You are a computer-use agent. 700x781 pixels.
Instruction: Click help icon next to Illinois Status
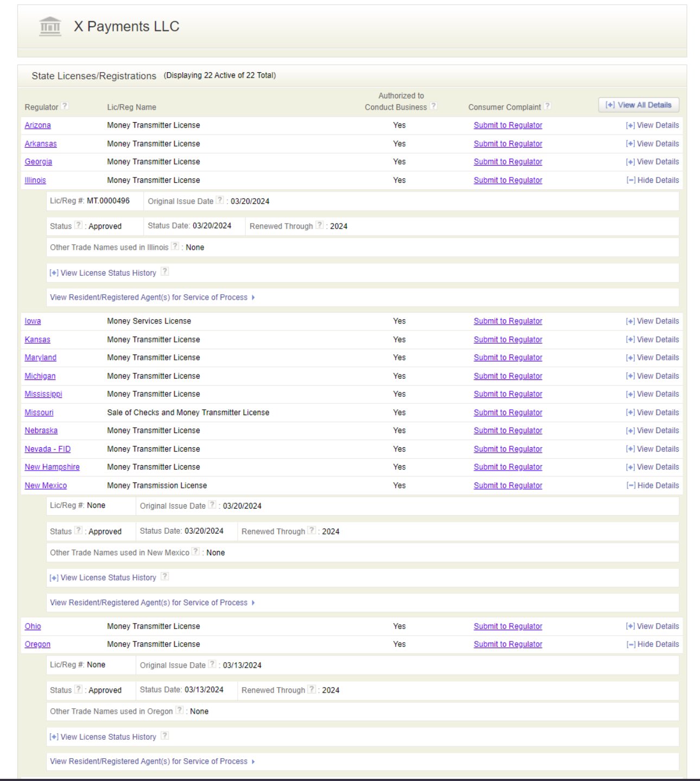click(x=79, y=225)
